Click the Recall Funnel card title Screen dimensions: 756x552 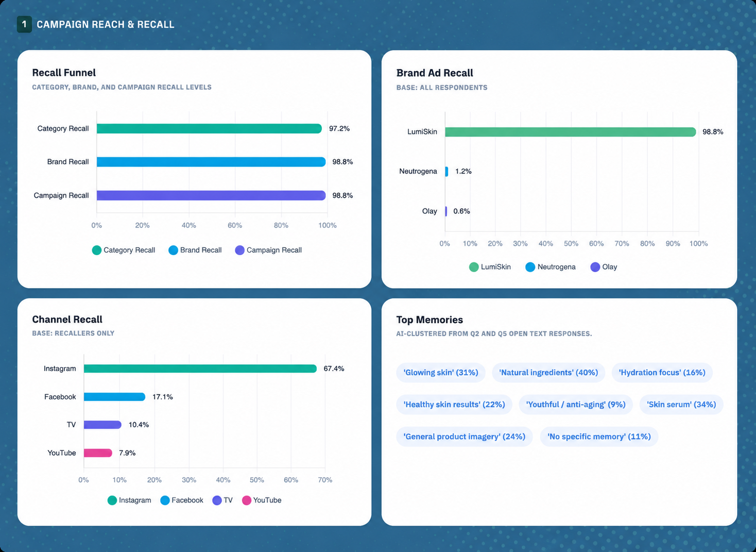tap(64, 73)
